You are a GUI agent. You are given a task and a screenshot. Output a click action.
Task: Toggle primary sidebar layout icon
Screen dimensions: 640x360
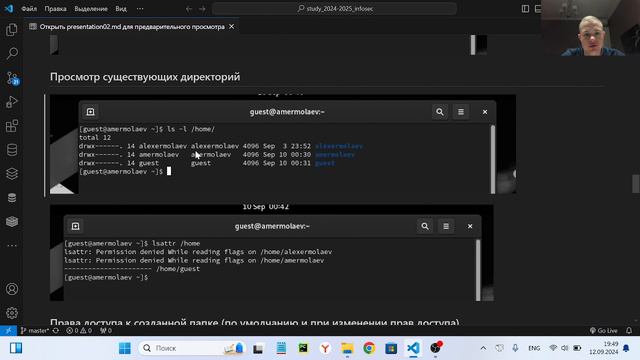pyautogui.click(x=525, y=9)
